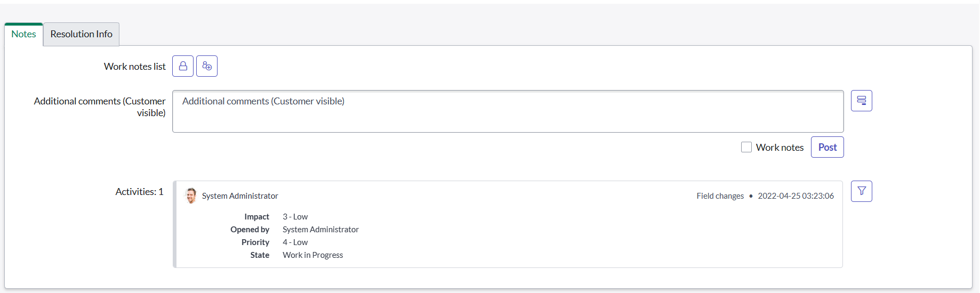Click the State value Work in Progress

(x=312, y=255)
